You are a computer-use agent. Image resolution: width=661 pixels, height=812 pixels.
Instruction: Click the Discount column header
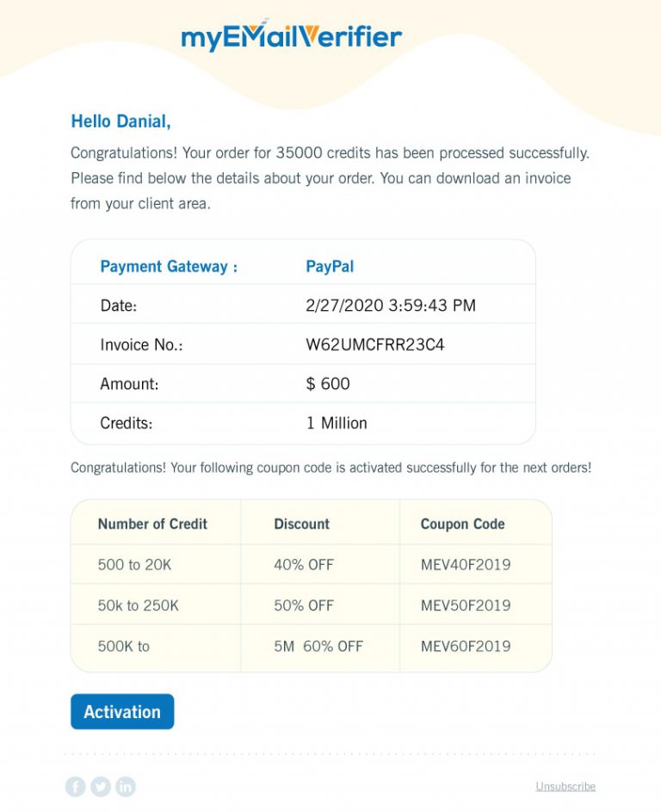pyautogui.click(x=301, y=524)
